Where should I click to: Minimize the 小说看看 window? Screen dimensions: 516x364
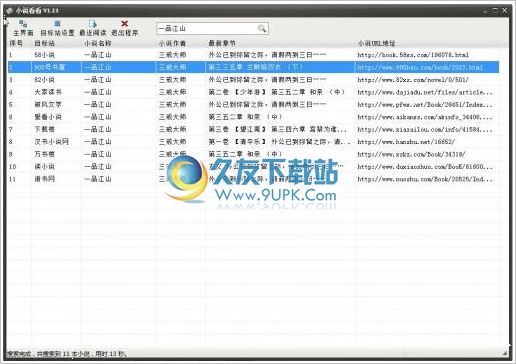(486, 11)
